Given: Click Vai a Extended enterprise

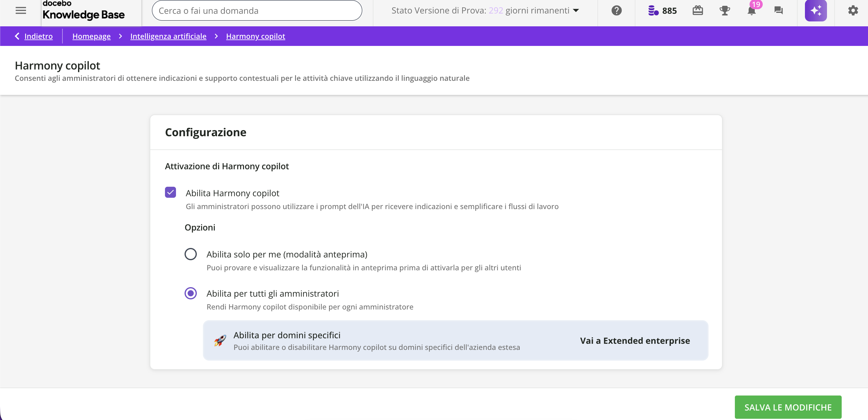Looking at the screenshot, I should tap(634, 340).
